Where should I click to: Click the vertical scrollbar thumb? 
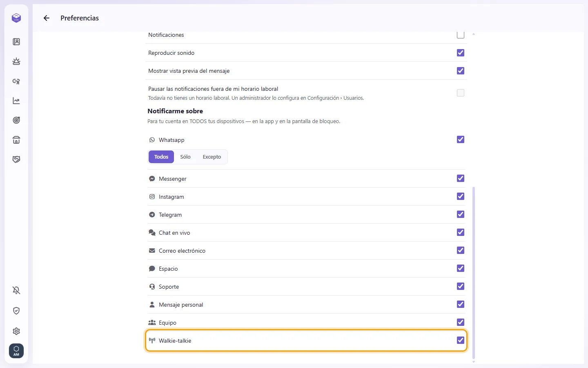[474, 273]
